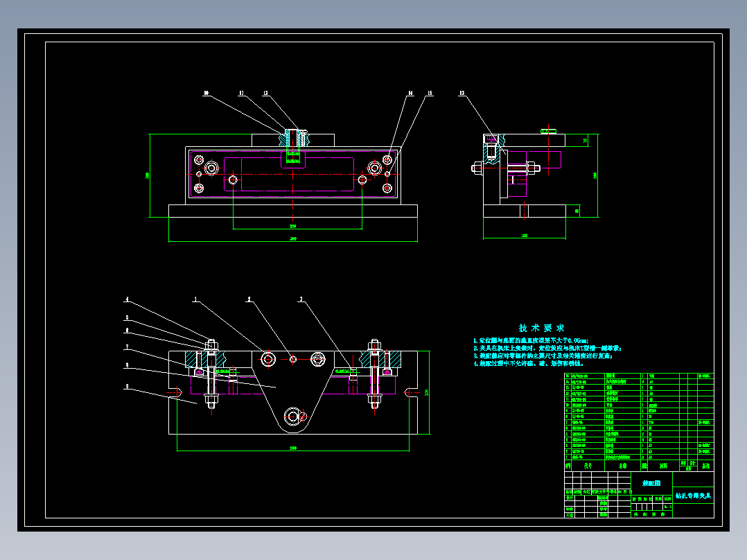Select the 100 width dimension under side view
This screenshot has height=560, width=747.
click(x=525, y=236)
